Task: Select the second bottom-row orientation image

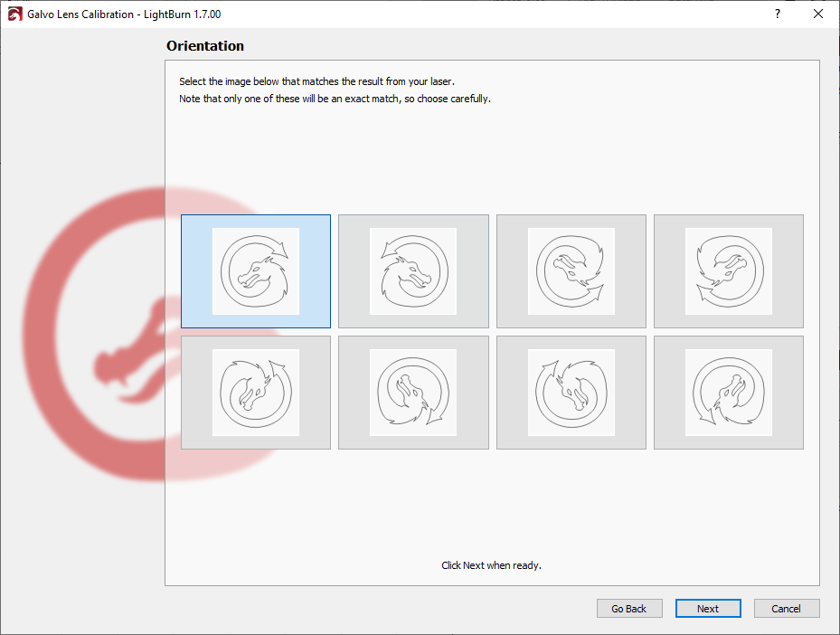Action: pyautogui.click(x=413, y=393)
